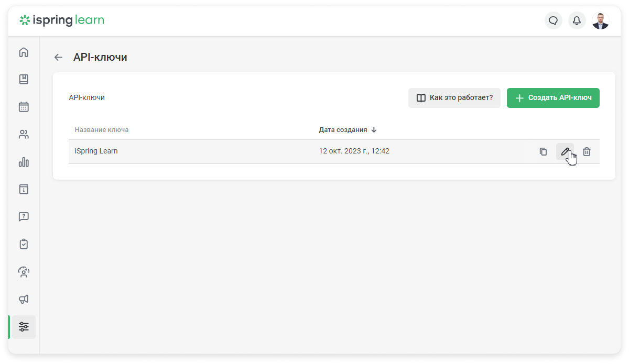Viewport: 629px width, 364px height.
Task: Open the home icon in sidebar
Action: tap(24, 52)
